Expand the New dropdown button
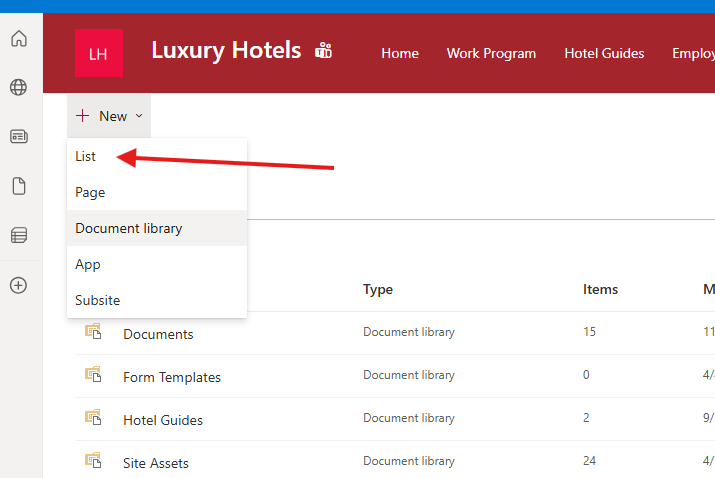715x478 pixels. click(109, 116)
